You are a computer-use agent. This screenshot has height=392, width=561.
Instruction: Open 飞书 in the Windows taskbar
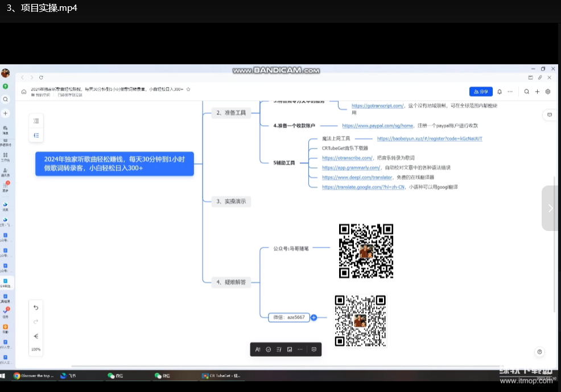69,376
